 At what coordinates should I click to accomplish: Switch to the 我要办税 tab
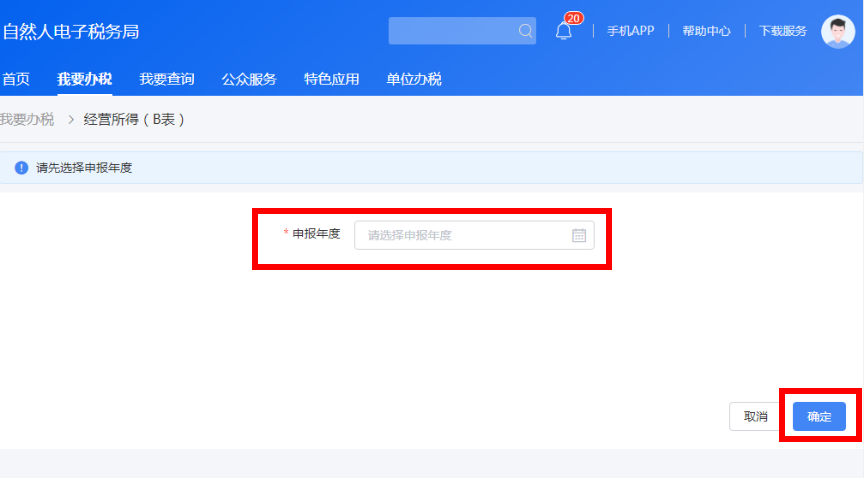pos(84,79)
